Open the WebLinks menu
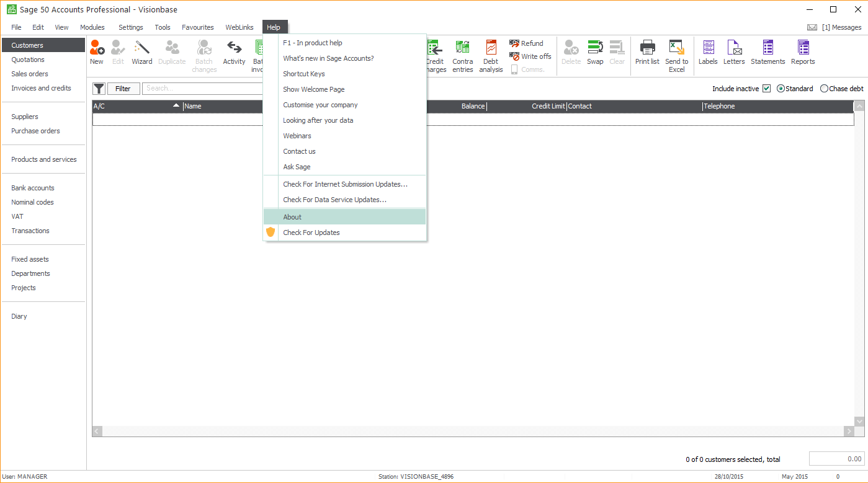 [x=239, y=27]
